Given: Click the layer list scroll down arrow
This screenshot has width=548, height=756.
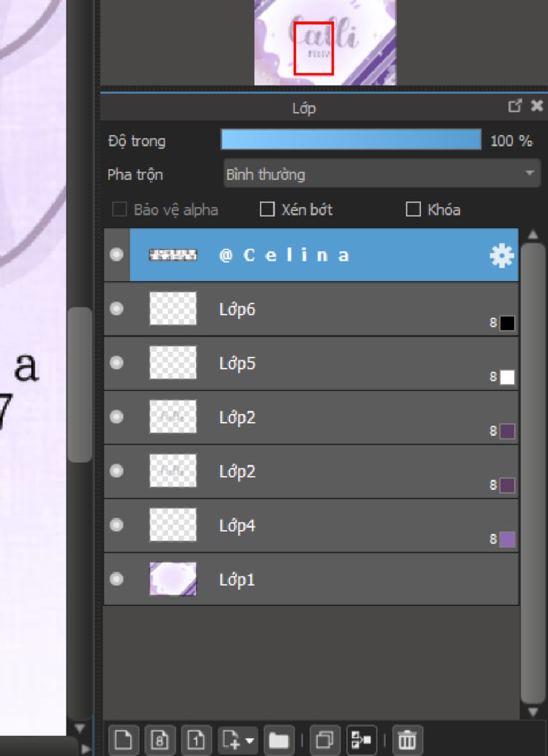Looking at the screenshot, I should click(x=532, y=712).
